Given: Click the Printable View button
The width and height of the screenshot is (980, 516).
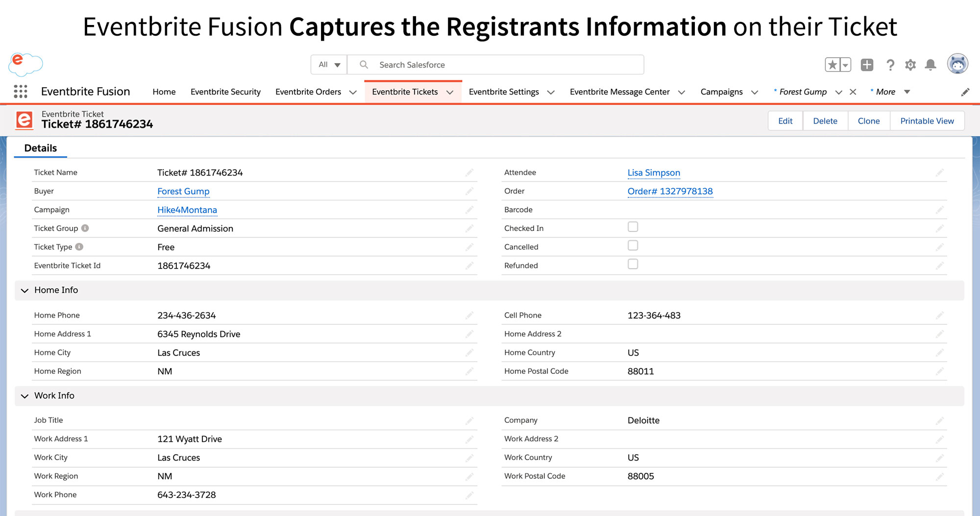Looking at the screenshot, I should click(927, 121).
